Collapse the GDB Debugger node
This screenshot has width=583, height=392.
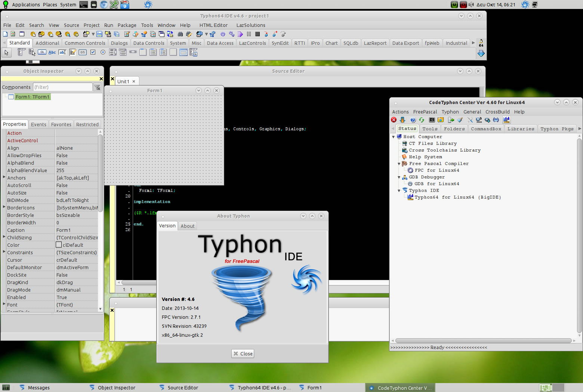(x=399, y=177)
